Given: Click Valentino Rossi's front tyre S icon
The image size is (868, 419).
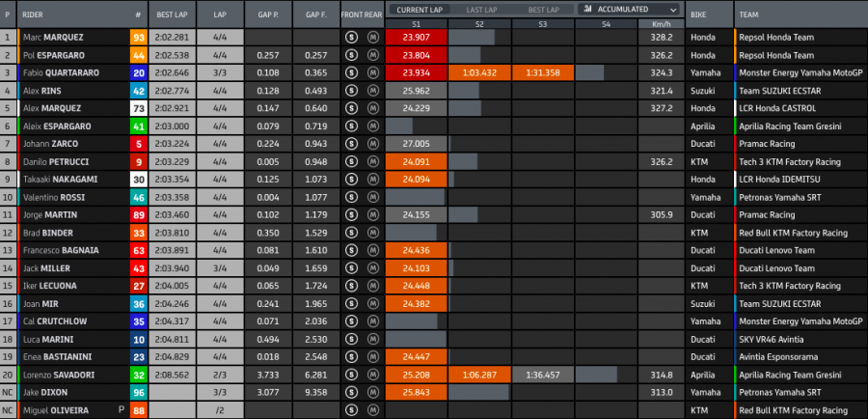Looking at the screenshot, I should coord(352,197).
